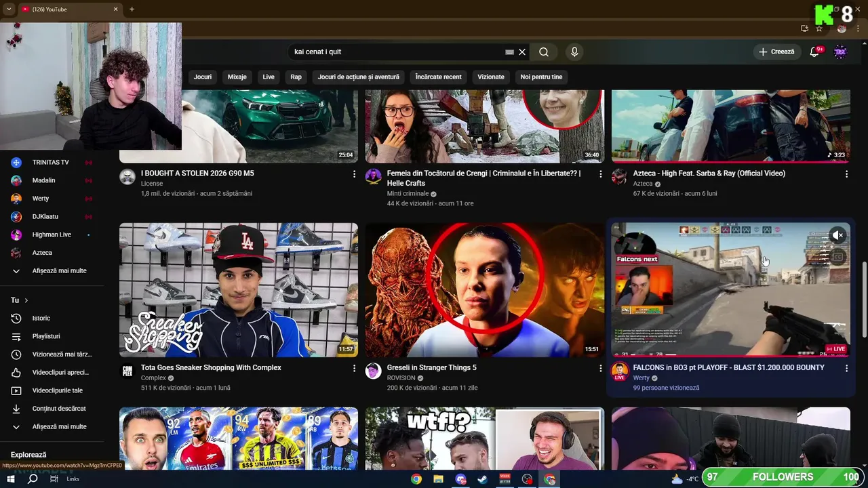868x488 pixels.
Task: Click the Complex channel avatar
Action: point(127,371)
